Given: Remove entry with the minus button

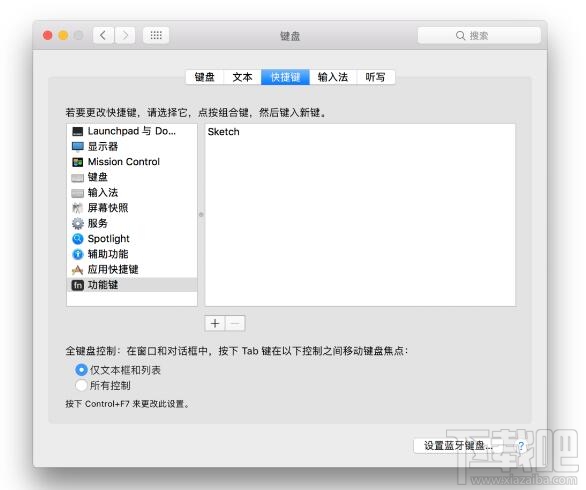Looking at the screenshot, I should click(235, 323).
